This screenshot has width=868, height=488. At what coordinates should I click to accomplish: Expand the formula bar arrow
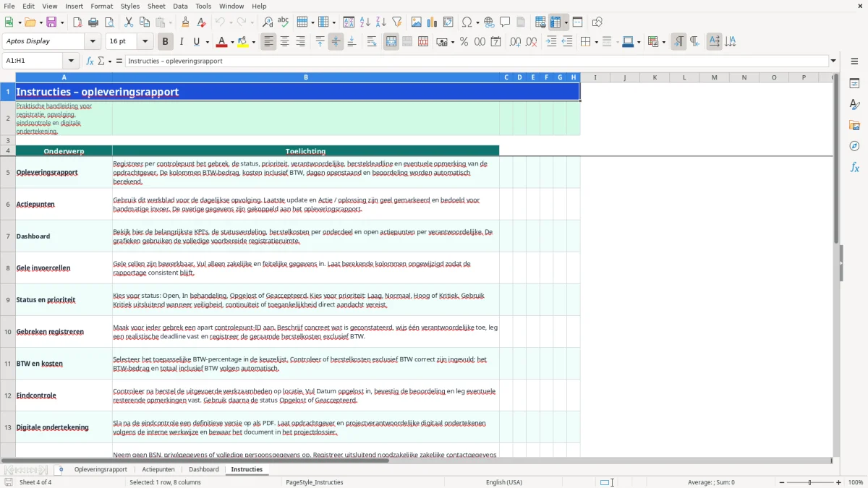[x=833, y=61]
